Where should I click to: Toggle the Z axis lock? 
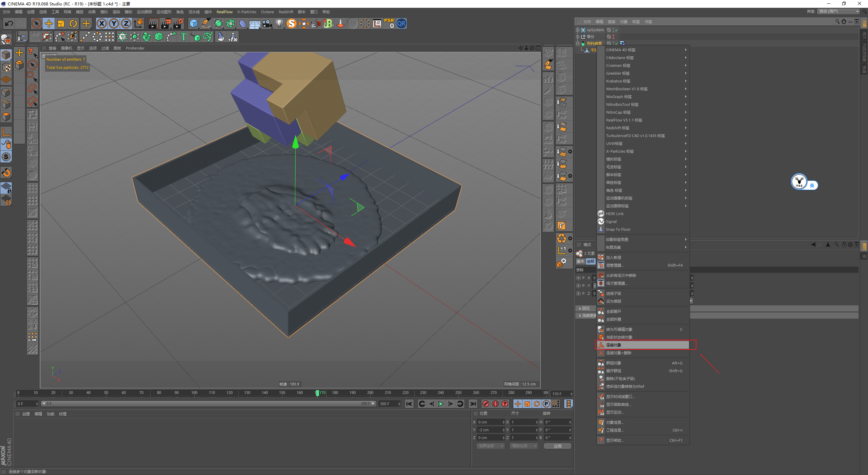click(126, 23)
